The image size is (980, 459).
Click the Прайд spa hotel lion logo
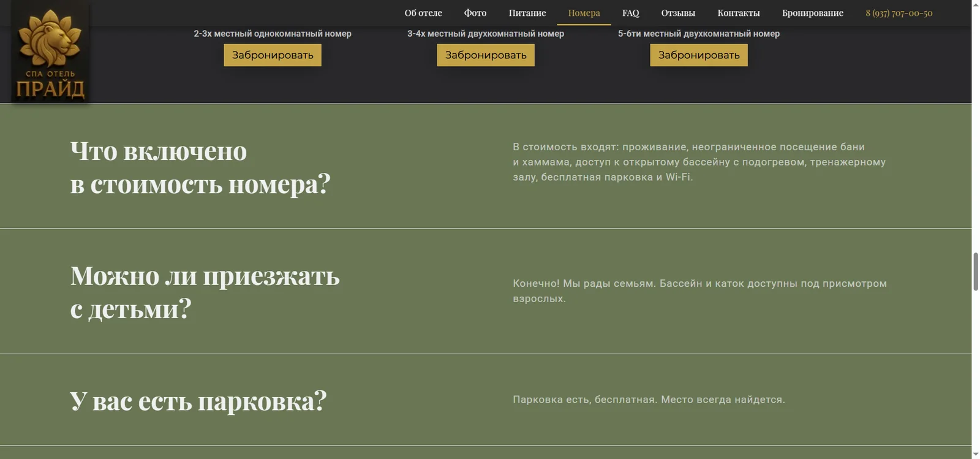(50, 51)
